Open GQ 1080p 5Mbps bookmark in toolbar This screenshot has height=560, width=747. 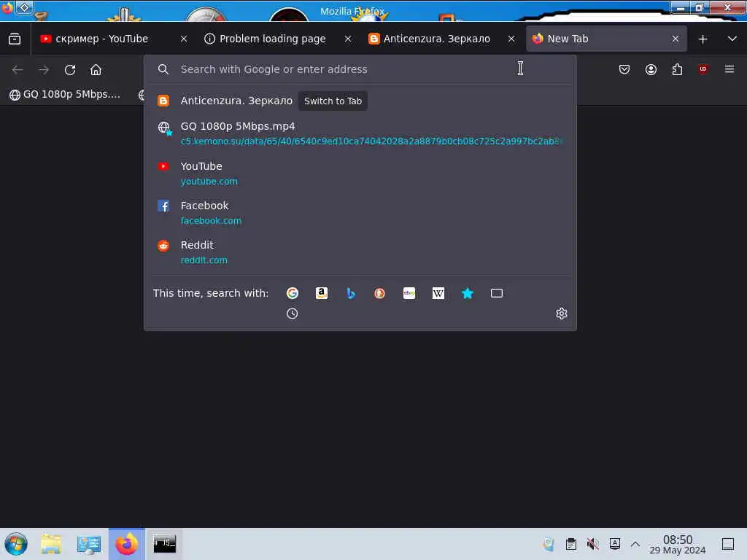coord(65,94)
